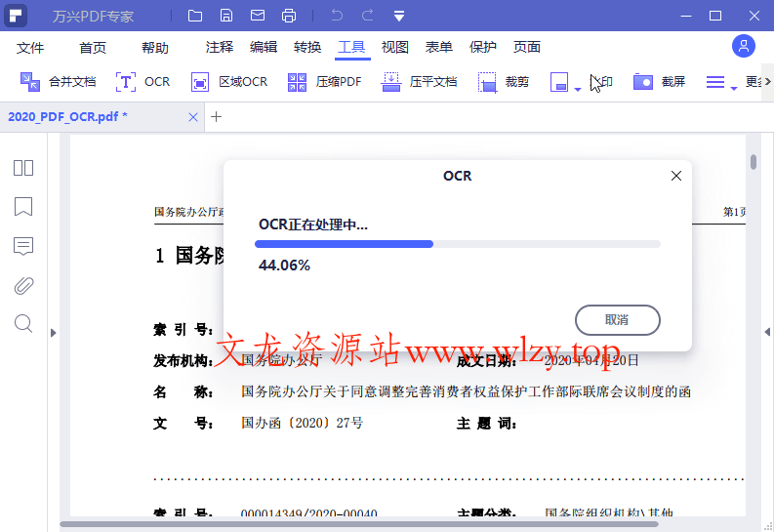Select the Tools tab (工具)

[352, 47]
